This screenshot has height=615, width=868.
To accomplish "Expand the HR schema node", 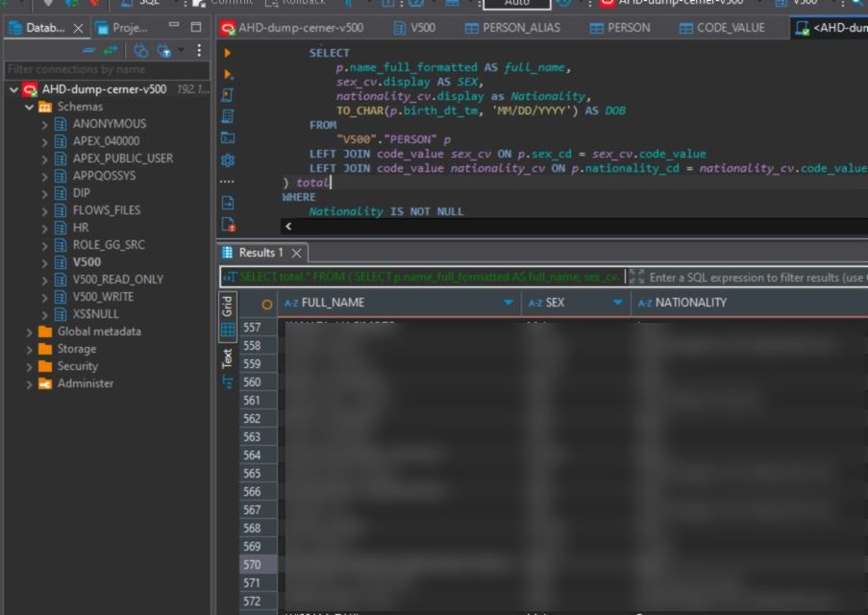I will point(44,228).
